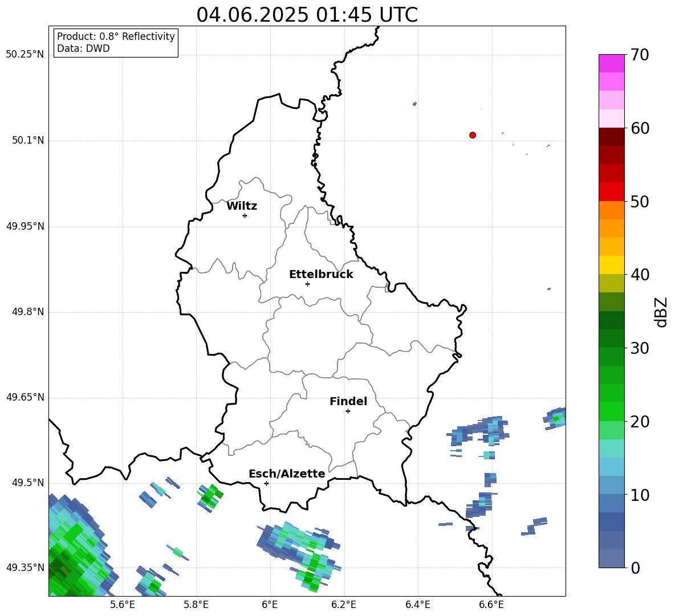Click the green echo at the right map edge
Image resolution: width=675 pixels, height=616 pixels.
pyautogui.click(x=555, y=418)
